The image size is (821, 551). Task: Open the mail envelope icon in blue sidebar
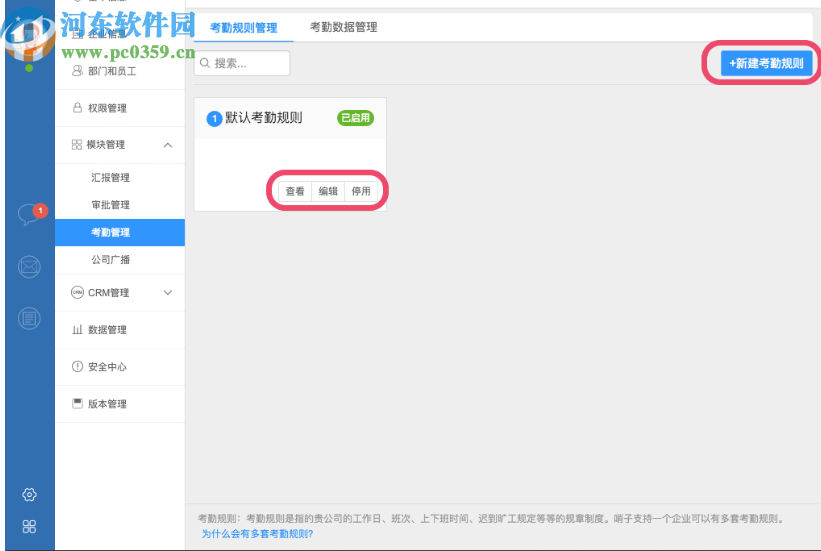[29, 267]
